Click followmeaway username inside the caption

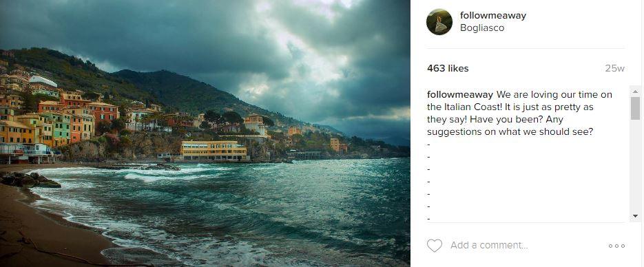(x=460, y=95)
